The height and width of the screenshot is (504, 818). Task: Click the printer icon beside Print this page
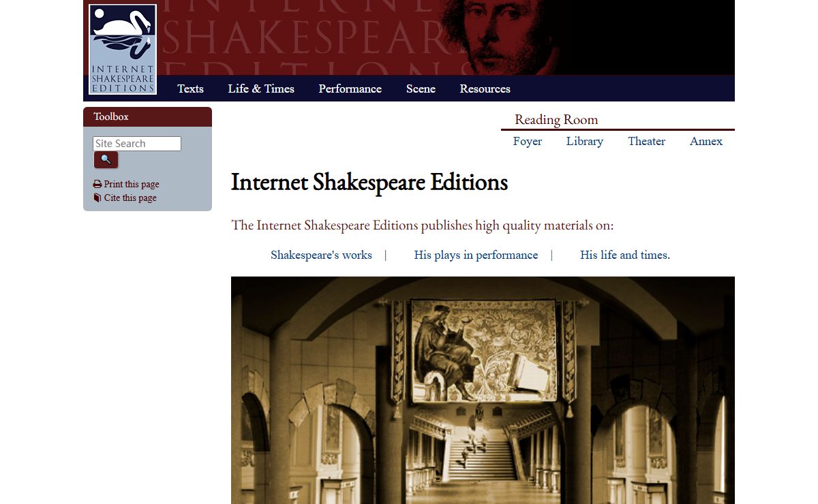97,185
